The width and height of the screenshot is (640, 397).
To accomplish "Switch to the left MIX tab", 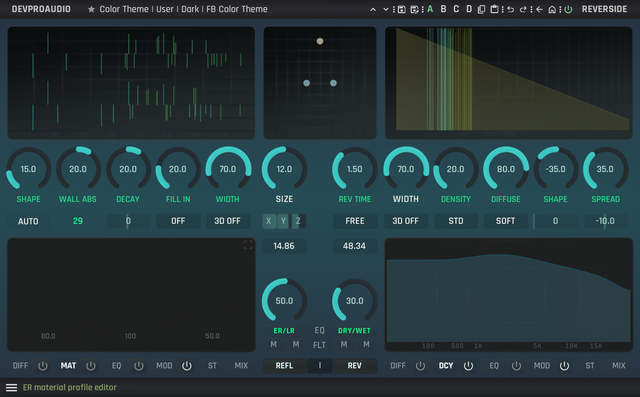I will [241, 366].
